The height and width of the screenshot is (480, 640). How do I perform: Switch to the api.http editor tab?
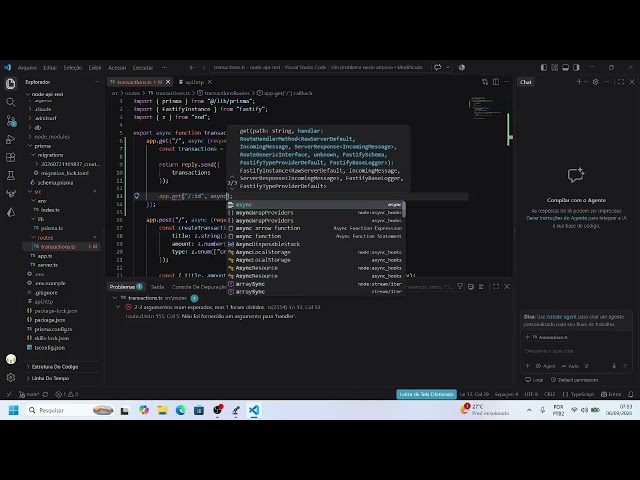click(194, 82)
